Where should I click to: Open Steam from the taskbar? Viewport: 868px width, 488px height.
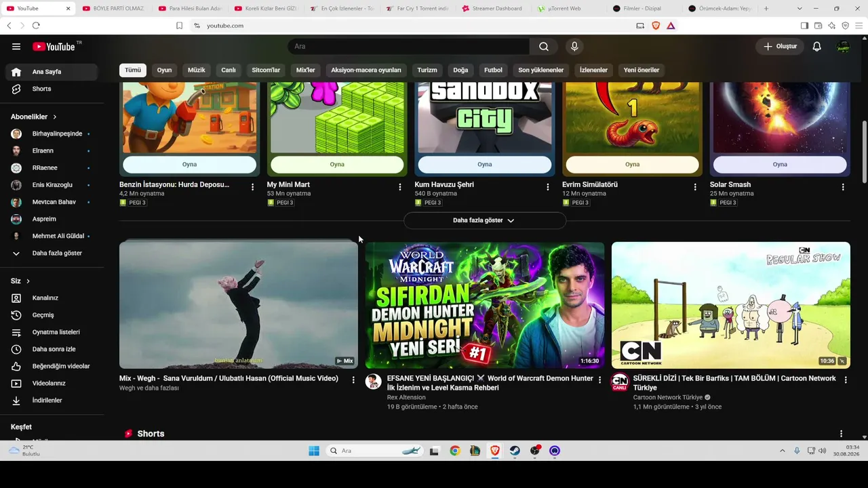coord(515,451)
